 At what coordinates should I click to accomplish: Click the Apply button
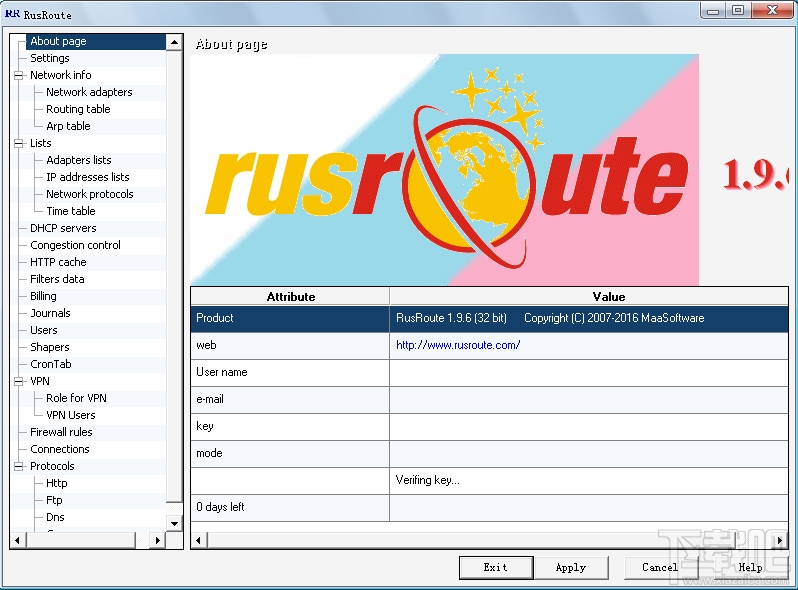click(x=571, y=568)
